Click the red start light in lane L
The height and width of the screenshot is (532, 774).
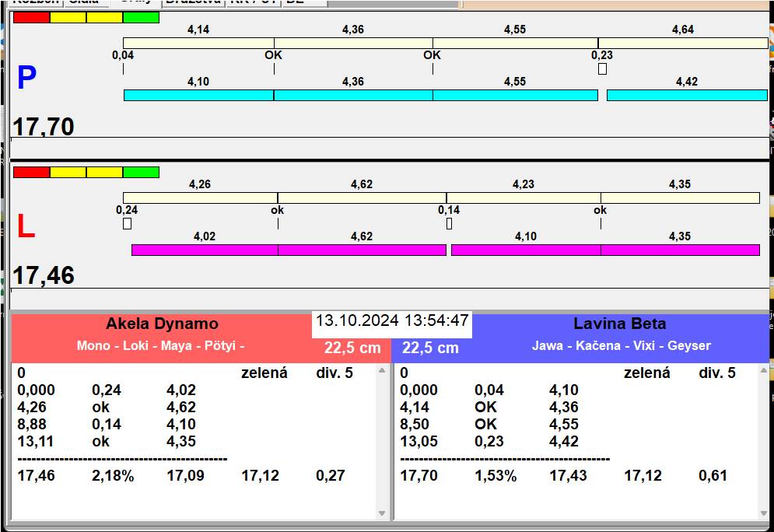click(31, 172)
